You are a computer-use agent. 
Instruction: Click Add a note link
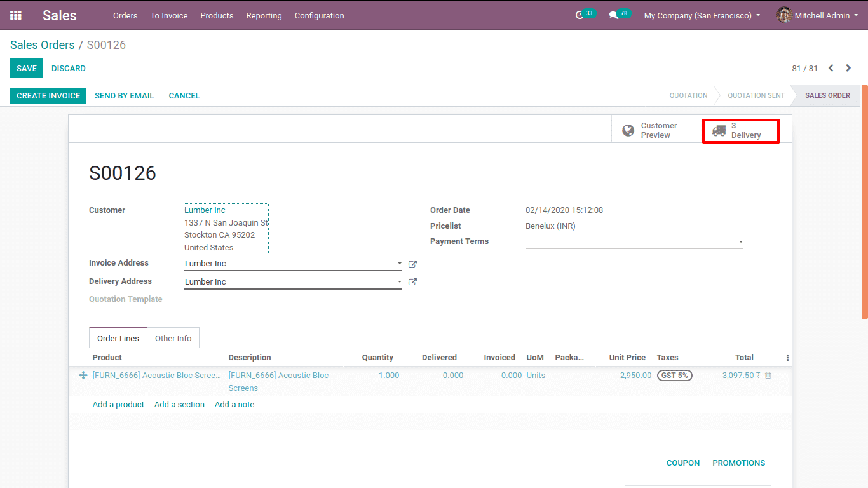click(234, 405)
